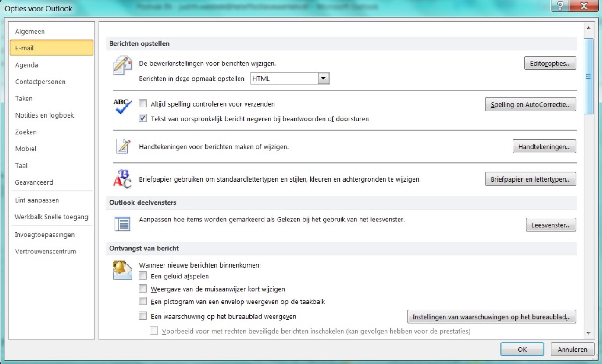Click Spelling en AutoCorrectie button
This screenshot has width=602, height=364.
click(x=531, y=104)
